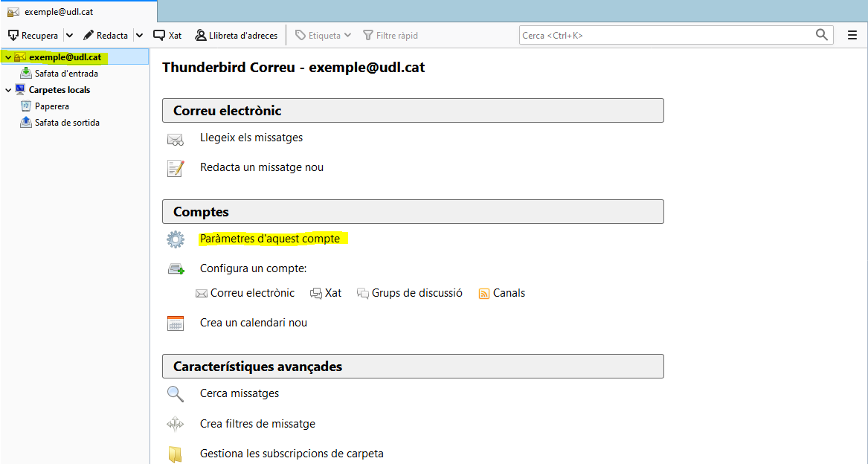Open the hamburger application menu
Screen dimensions: 868x464
852,36
